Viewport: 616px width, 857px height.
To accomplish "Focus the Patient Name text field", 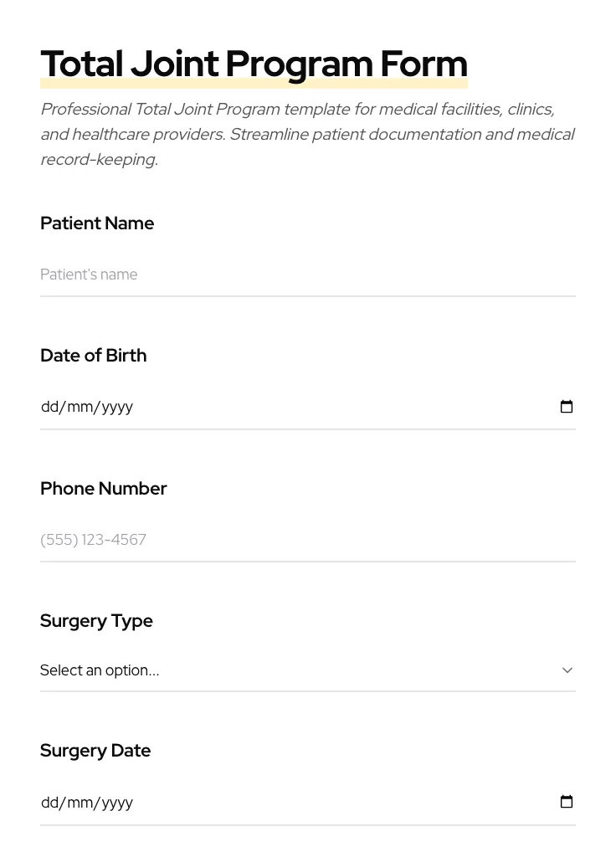I will (x=307, y=275).
